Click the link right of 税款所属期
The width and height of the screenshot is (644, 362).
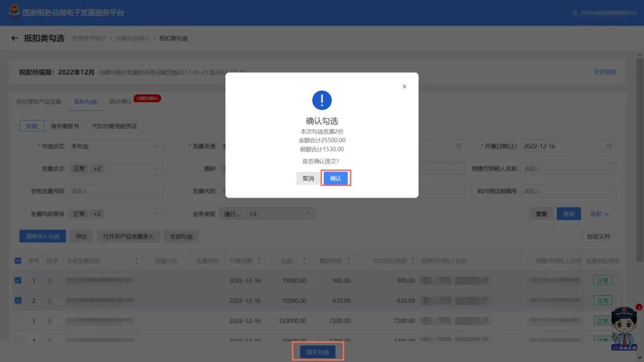click(x=605, y=72)
